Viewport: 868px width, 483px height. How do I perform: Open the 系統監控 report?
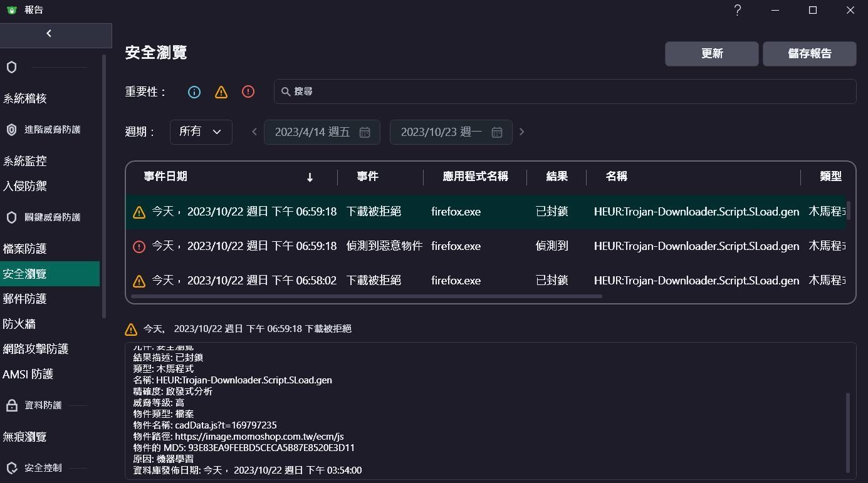click(x=50, y=161)
